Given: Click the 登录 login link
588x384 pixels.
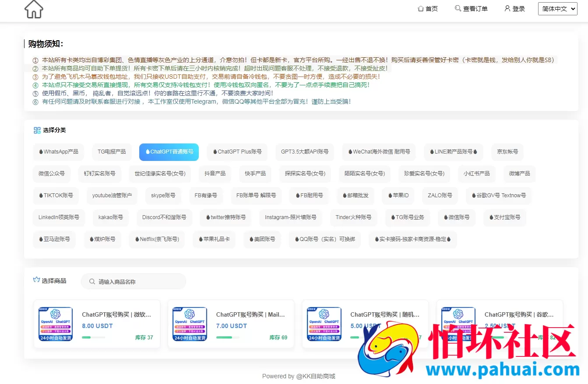Looking at the screenshot, I should point(514,8).
